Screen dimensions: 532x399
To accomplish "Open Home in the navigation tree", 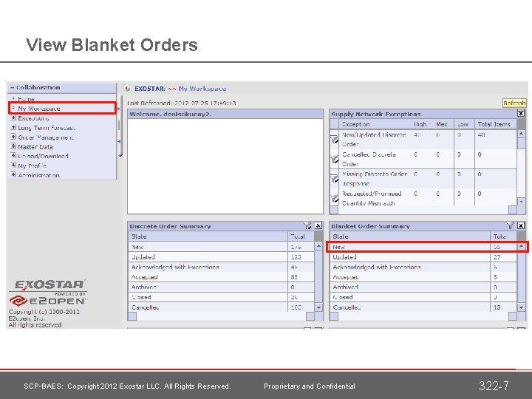I will 26,99.
